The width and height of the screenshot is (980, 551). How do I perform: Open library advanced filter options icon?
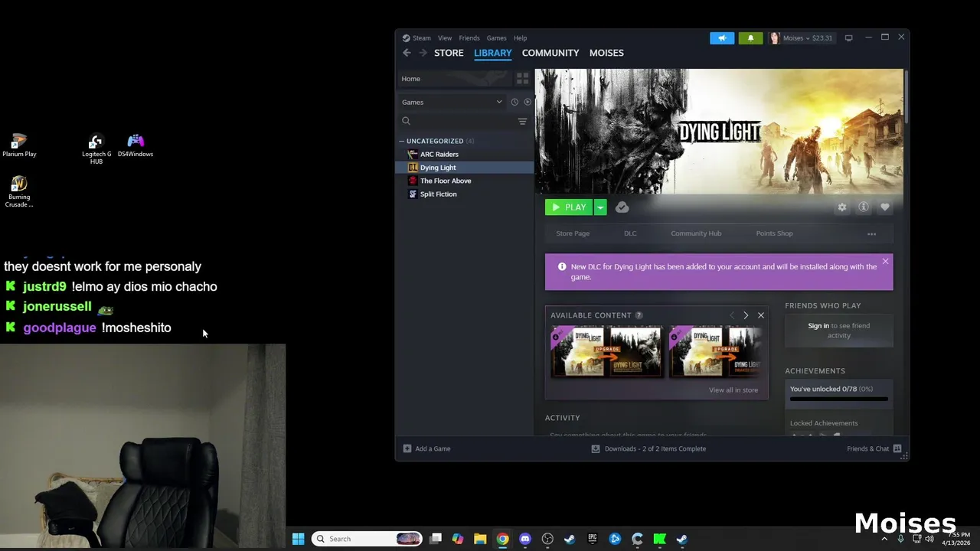point(522,121)
